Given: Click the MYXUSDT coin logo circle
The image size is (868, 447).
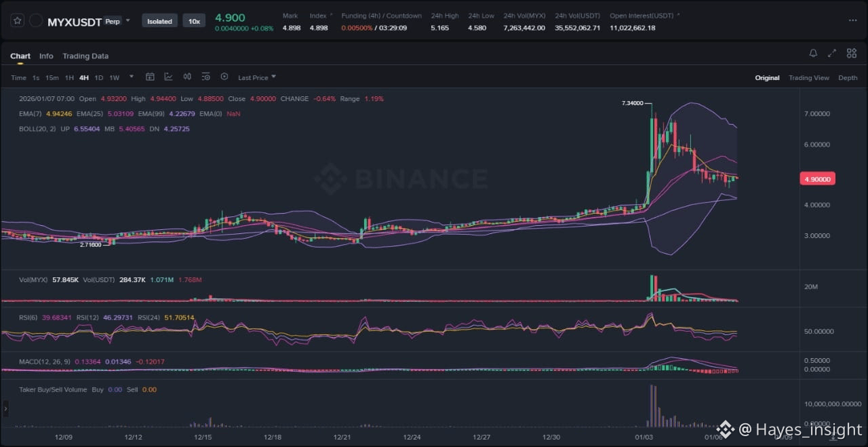Looking at the screenshot, I should [x=36, y=21].
